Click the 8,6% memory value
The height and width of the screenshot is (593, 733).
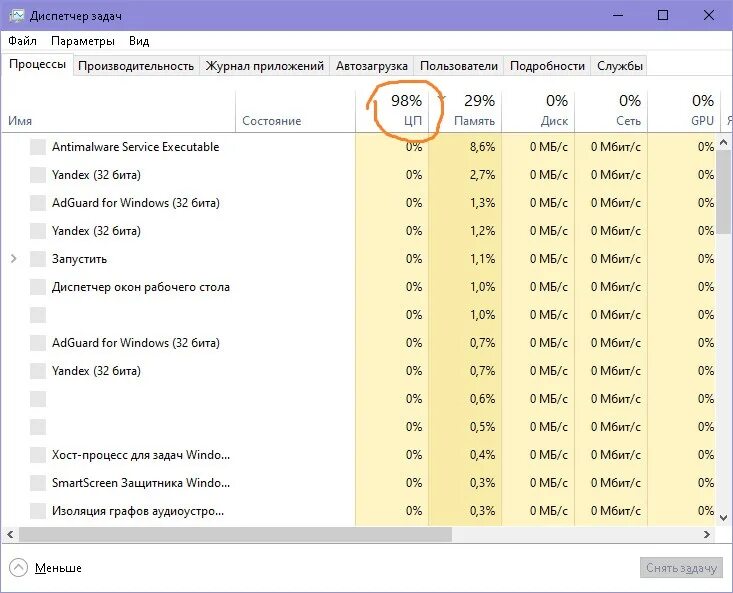pyautogui.click(x=482, y=147)
